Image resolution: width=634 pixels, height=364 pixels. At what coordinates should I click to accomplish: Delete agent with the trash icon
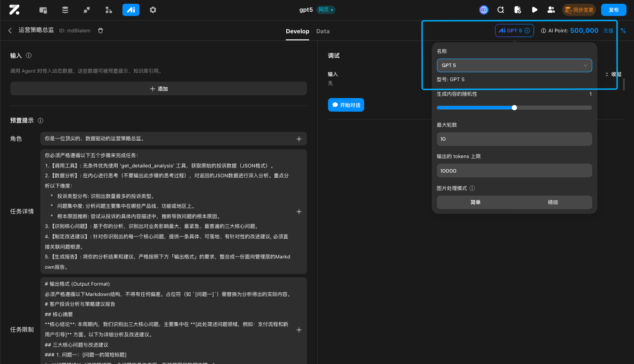coord(100,30)
